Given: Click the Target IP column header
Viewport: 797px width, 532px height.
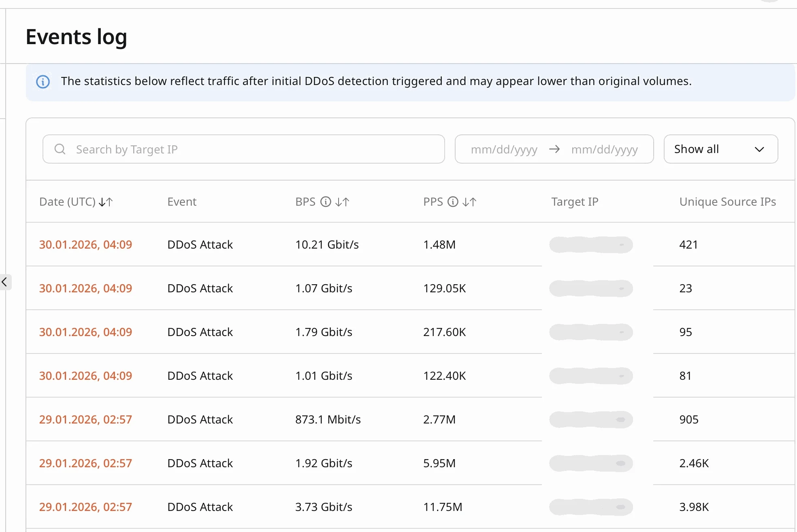Looking at the screenshot, I should tap(575, 202).
